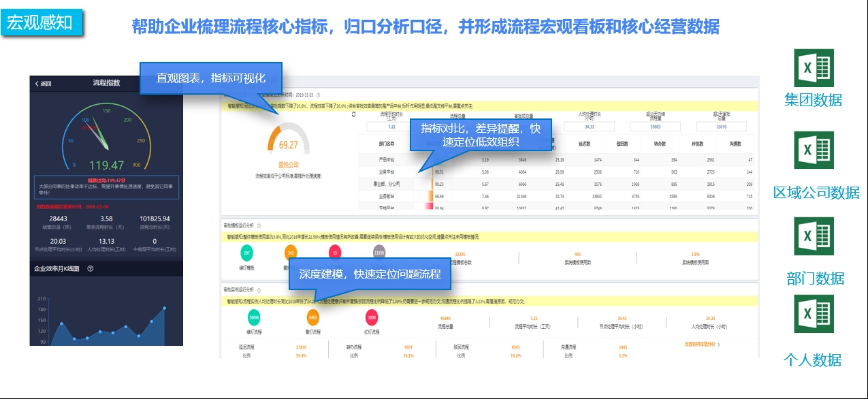Click the 驳回流程 count 8543
This screenshot has width=868, height=399.
515,347
